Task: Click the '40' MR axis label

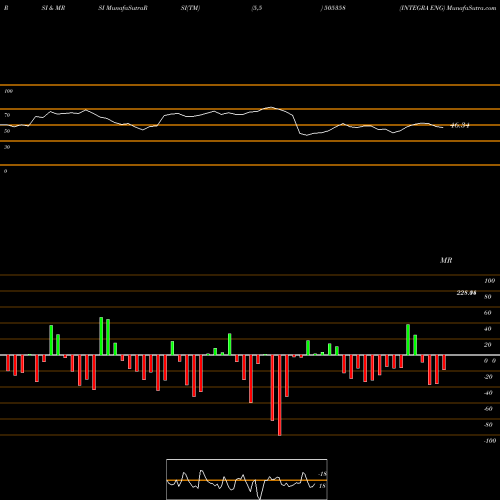Action: (x=488, y=329)
